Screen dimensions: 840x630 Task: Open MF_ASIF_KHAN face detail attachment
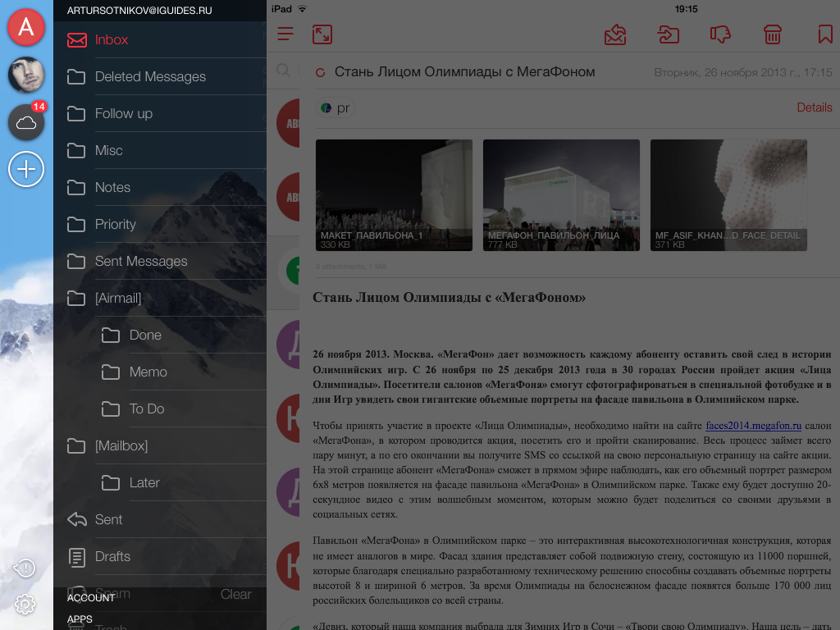728,195
